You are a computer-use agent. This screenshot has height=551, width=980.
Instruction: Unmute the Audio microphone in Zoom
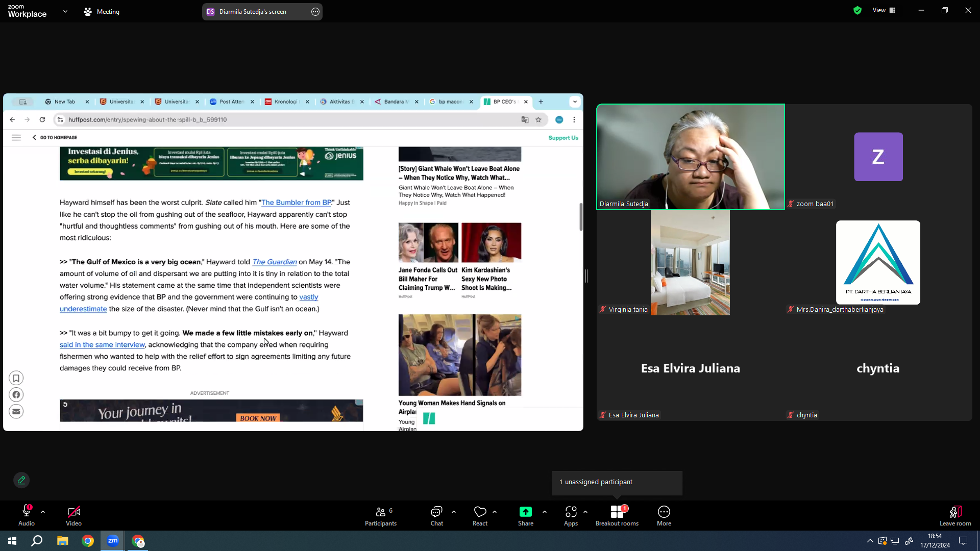[x=27, y=515]
